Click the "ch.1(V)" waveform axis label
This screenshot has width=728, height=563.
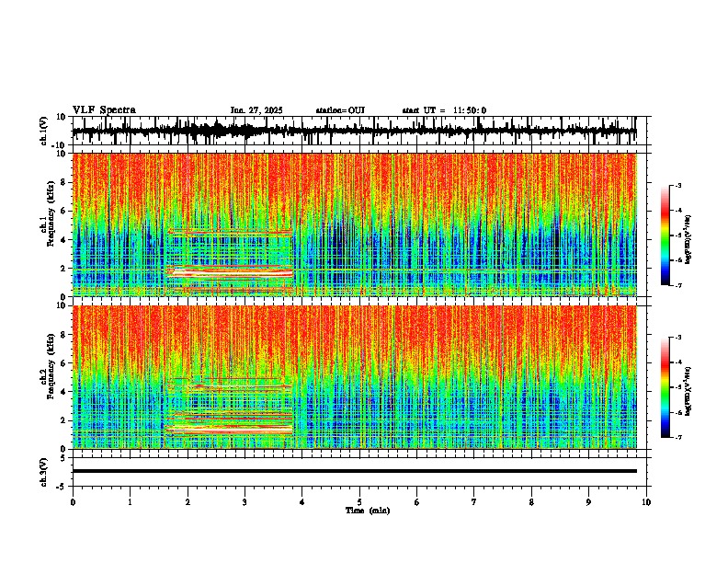point(44,131)
